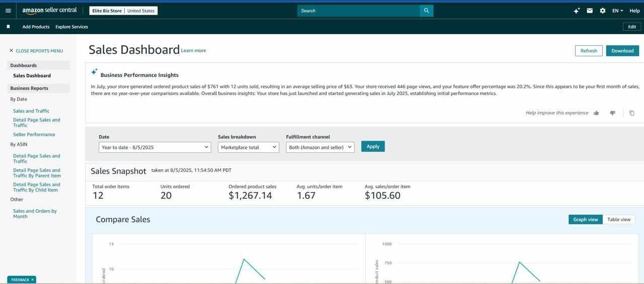This screenshot has height=284, width=644.
Task: Expand the Date dropdown
Action: 154,147
